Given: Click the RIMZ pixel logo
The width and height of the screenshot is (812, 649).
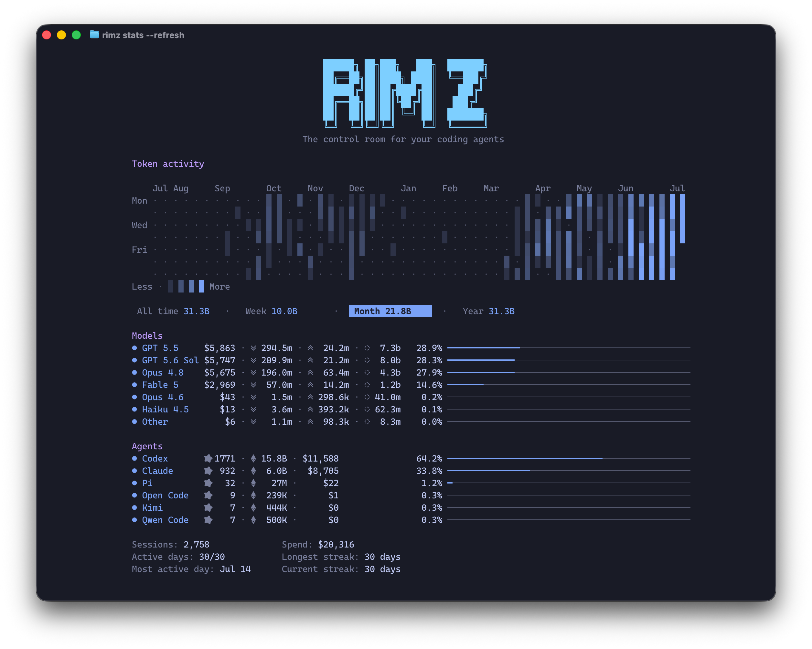Looking at the screenshot, I should point(405,93).
